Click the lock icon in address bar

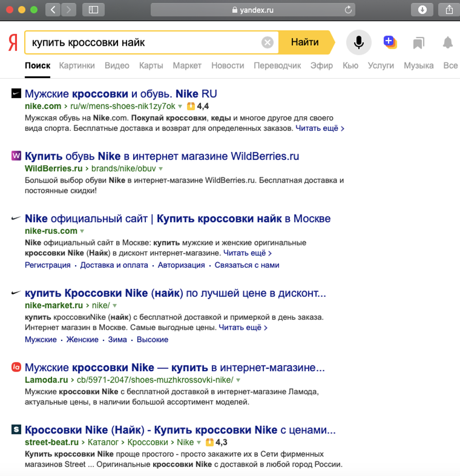click(x=234, y=10)
